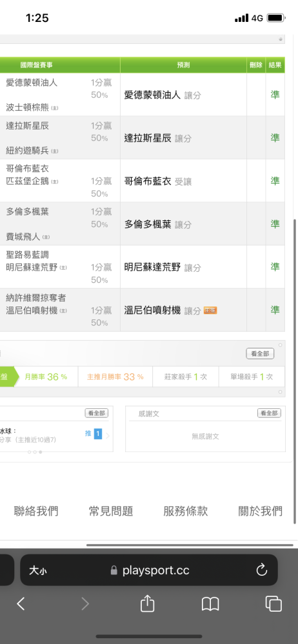
Task: Click 費城飛人 home team name
Action: click(23, 237)
